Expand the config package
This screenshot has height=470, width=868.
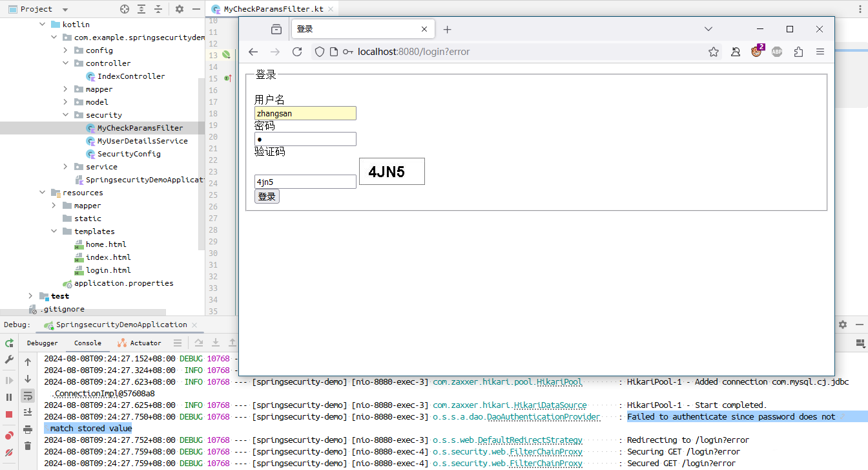tap(65, 50)
